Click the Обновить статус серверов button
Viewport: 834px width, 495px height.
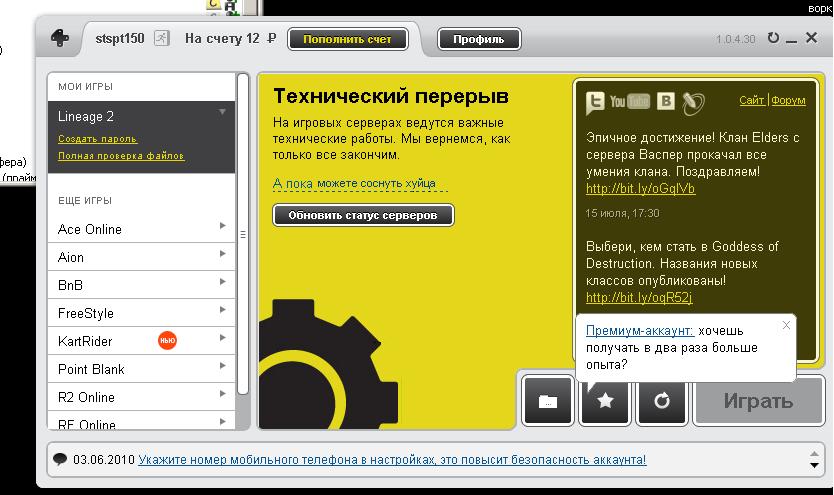coord(363,215)
